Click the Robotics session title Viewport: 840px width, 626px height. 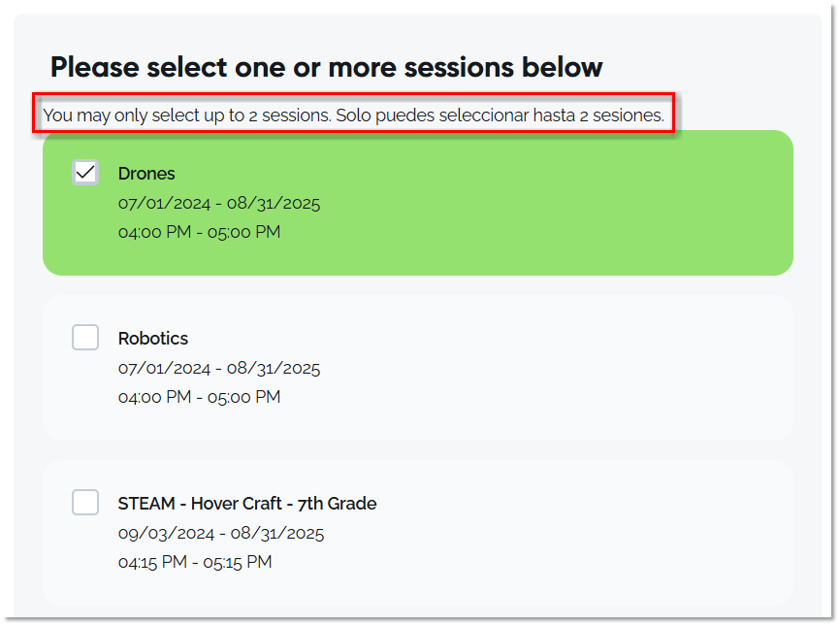coord(153,338)
